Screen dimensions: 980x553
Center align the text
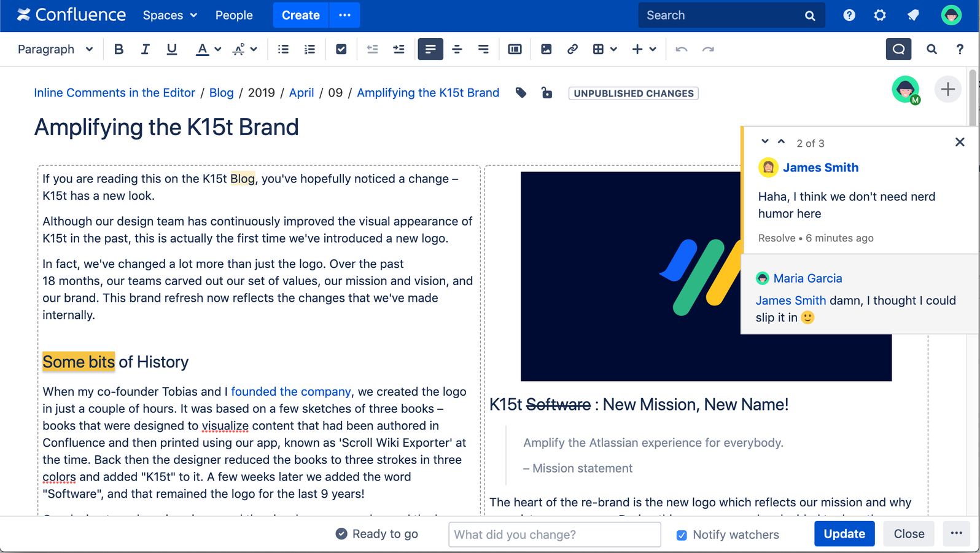457,49
